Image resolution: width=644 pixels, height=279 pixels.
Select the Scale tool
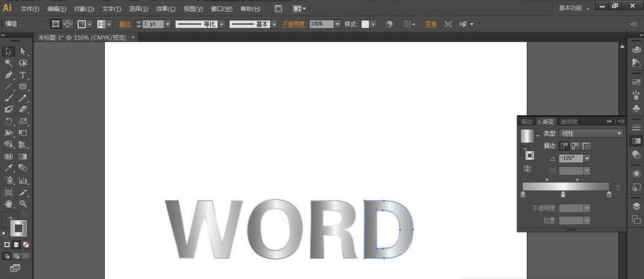click(23, 121)
